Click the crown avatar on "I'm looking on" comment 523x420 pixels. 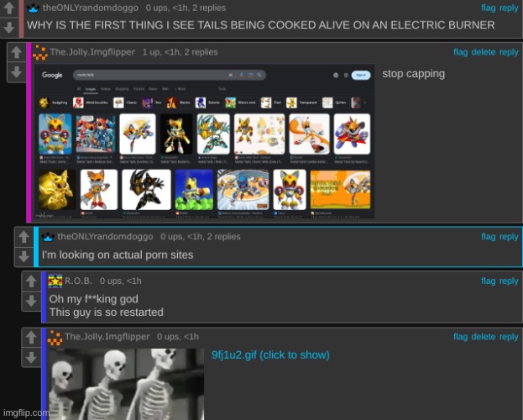click(48, 237)
